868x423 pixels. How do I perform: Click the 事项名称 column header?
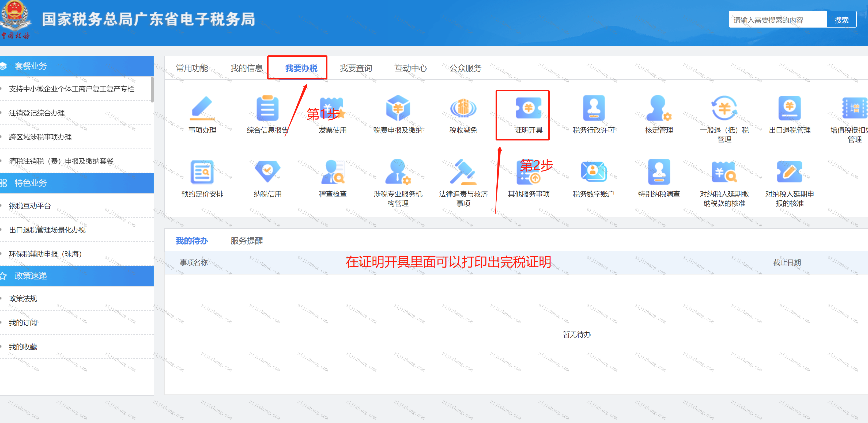(194, 262)
